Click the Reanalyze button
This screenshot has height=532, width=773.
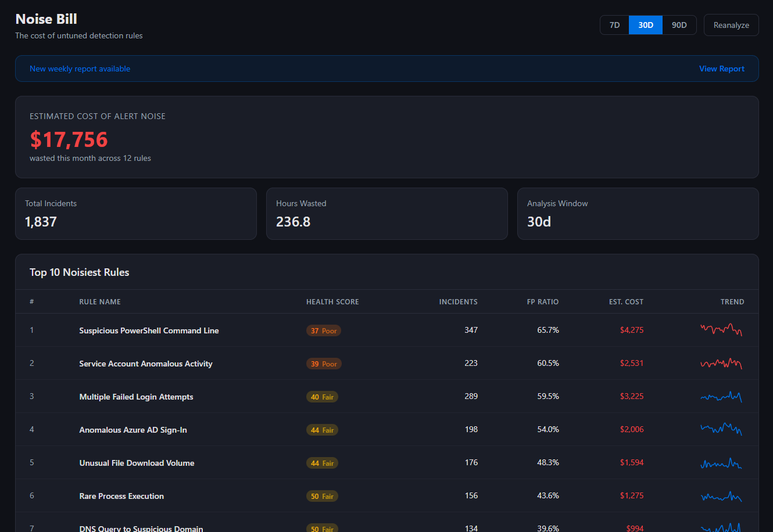coord(731,25)
